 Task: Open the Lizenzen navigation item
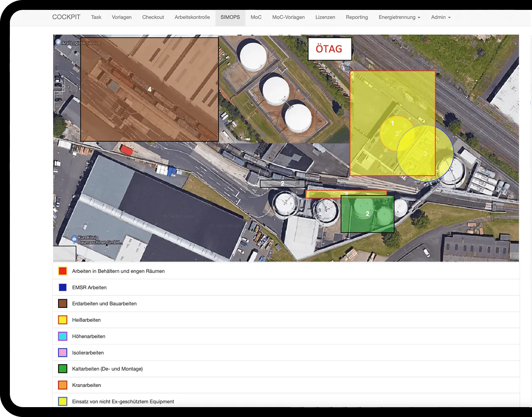coord(325,17)
